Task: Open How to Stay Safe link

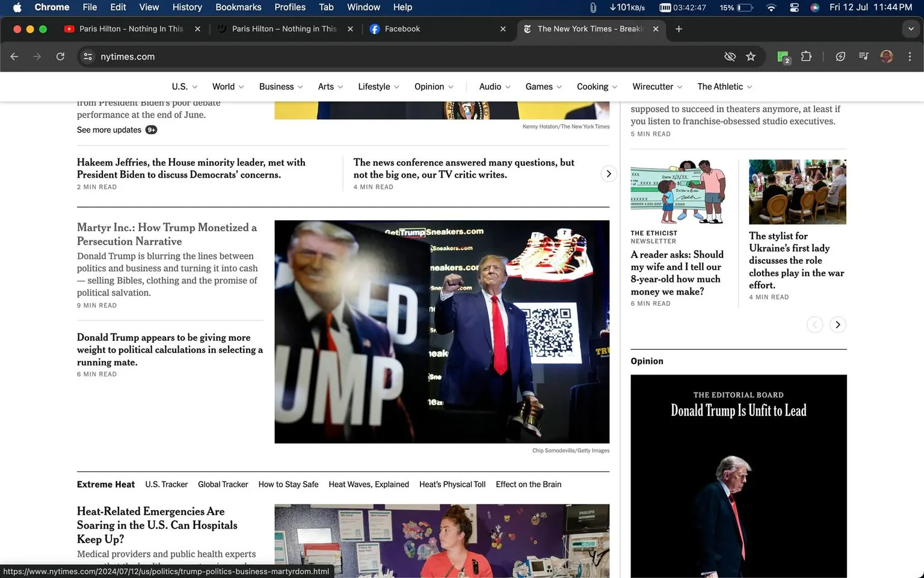Action: click(288, 485)
